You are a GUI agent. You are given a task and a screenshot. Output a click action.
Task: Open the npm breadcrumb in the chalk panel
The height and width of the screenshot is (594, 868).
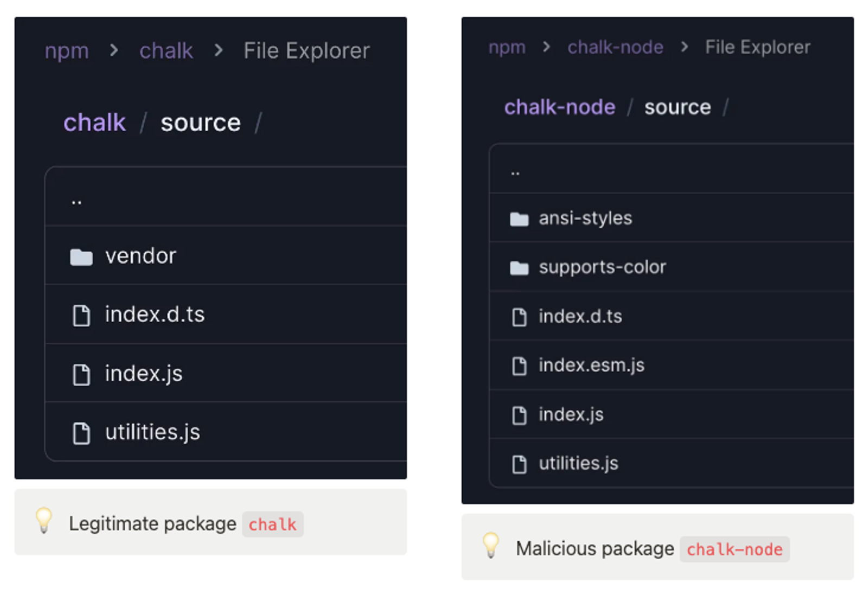point(67,51)
